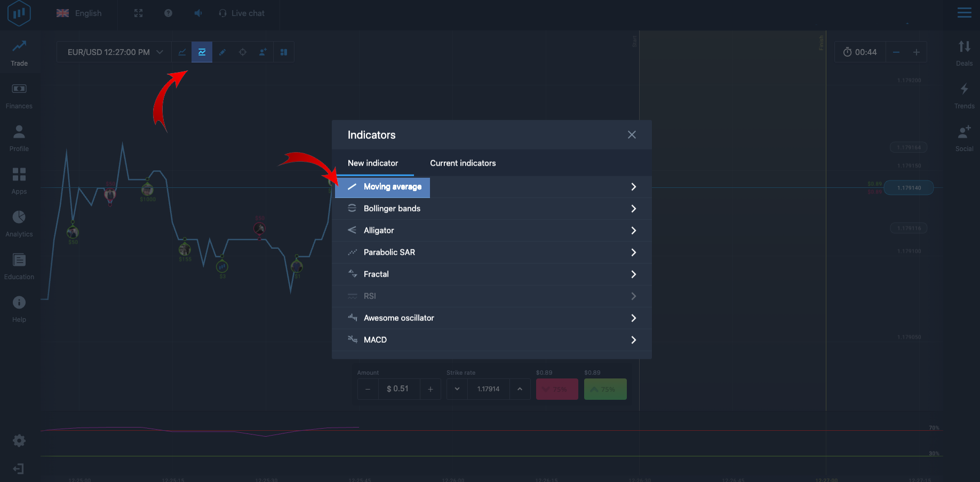
Task: Expand the EUR/USD asset dropdown
Action: point(114,52)
